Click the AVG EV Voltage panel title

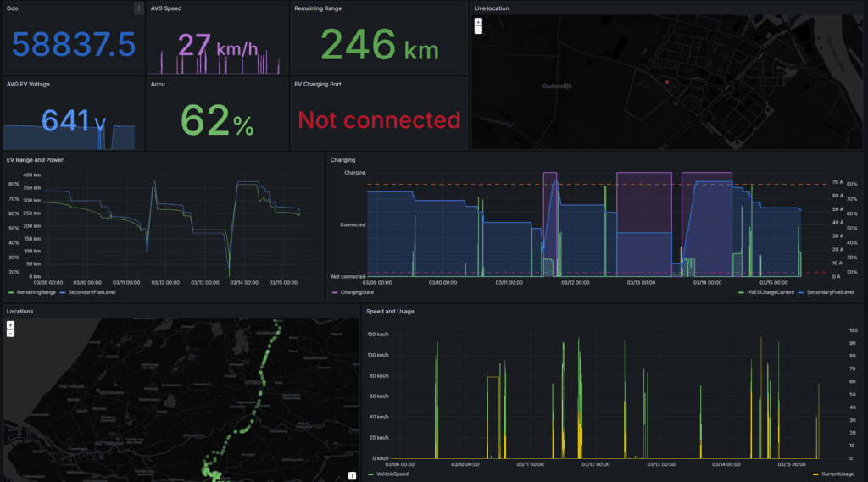(29, 85)
